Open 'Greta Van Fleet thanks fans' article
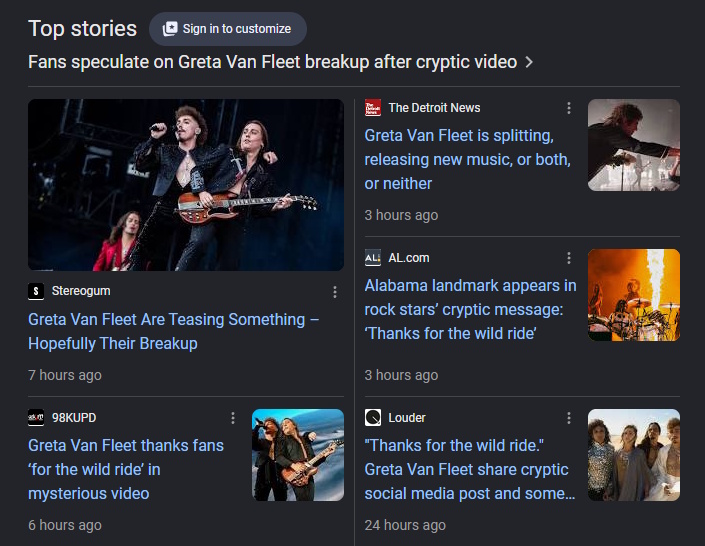The height and width of the screenshot is (546, 705). (x=126, y=470)
